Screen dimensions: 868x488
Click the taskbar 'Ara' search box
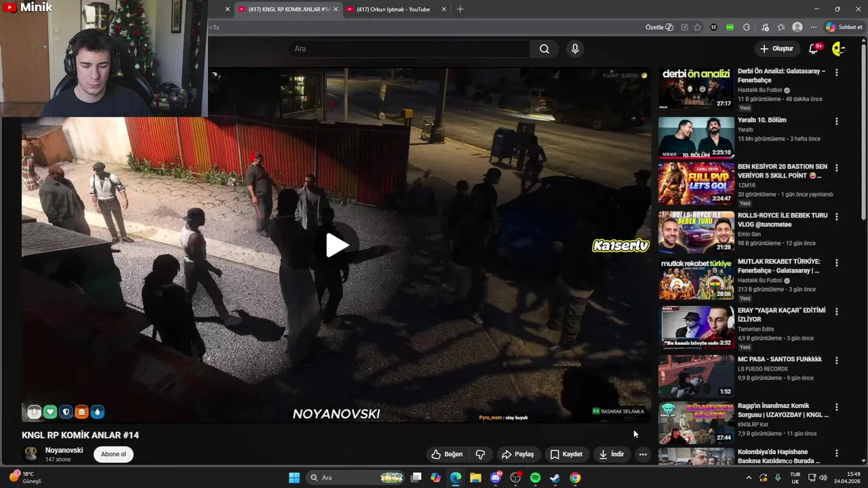click(356, 478)
